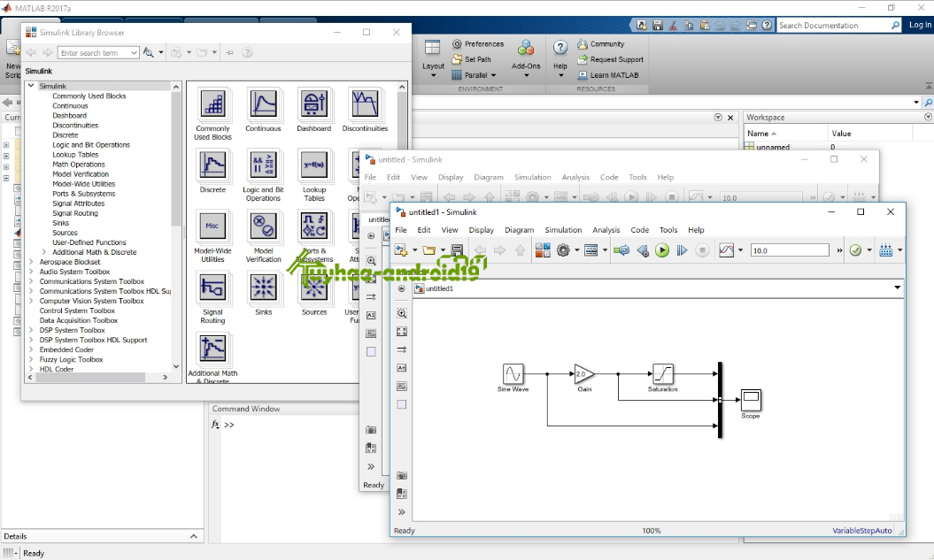This screenshot has height=560, width=934.
Task: Open the Tools menu in untitled1
Action: coord(668,230)
